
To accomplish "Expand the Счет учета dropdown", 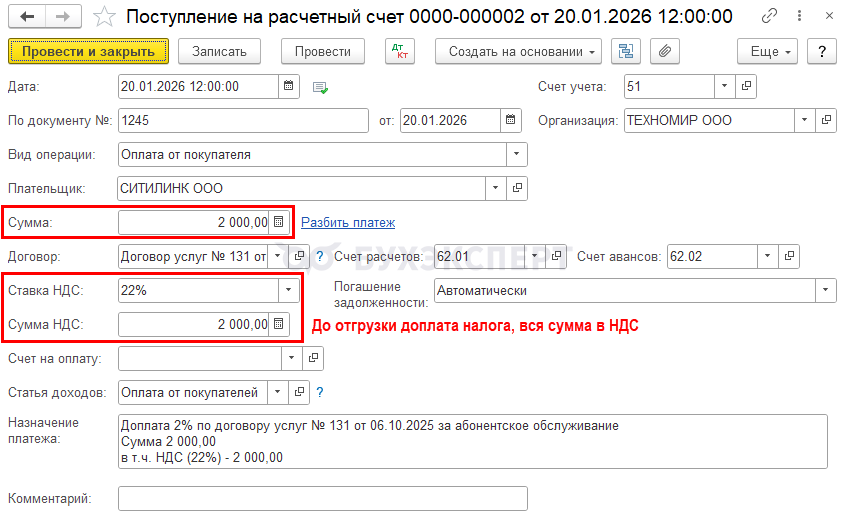I will [x=725, y=86].
